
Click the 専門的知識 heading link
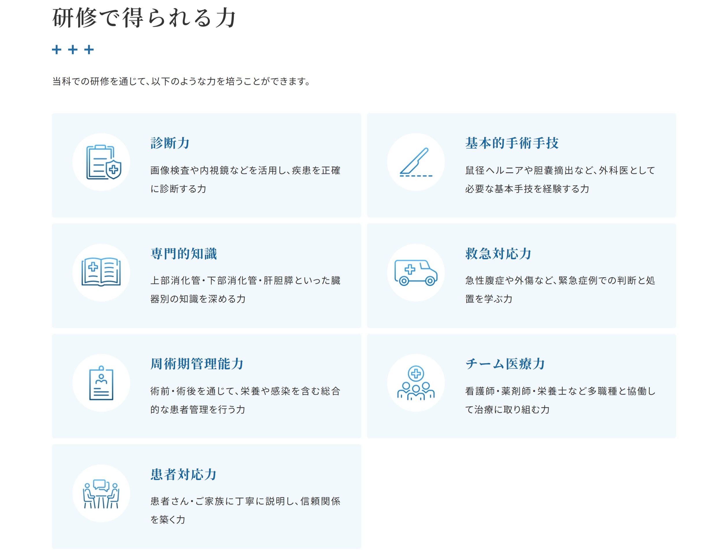(184, 254)
